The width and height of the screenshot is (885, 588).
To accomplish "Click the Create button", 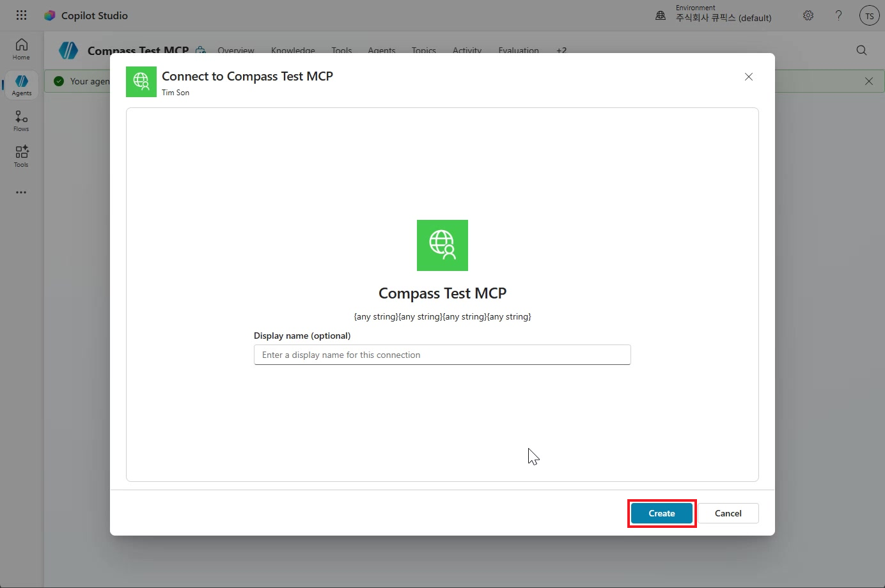I will tap(662, 513).
